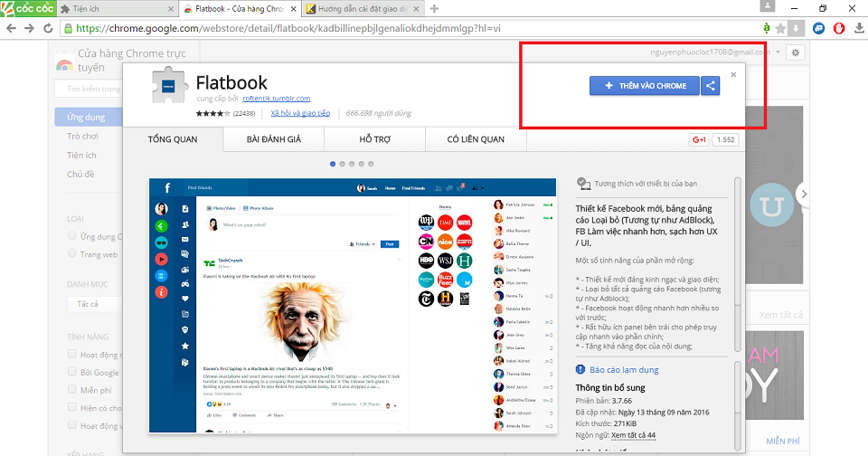Open the red shield extension icon
The image size is (868, 456).
tap(839, 28)
